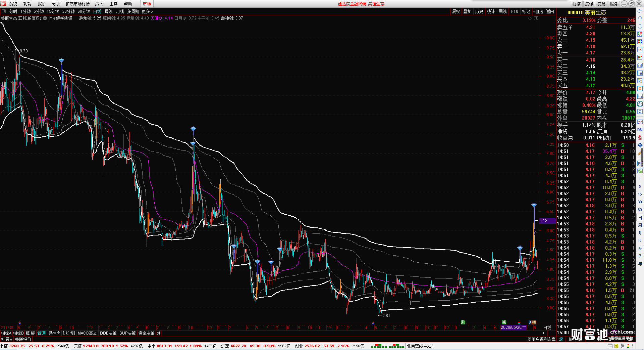Click the RSI indicator sidebar icon
Viewport: 644px width, 350px height.
point(640,130)
